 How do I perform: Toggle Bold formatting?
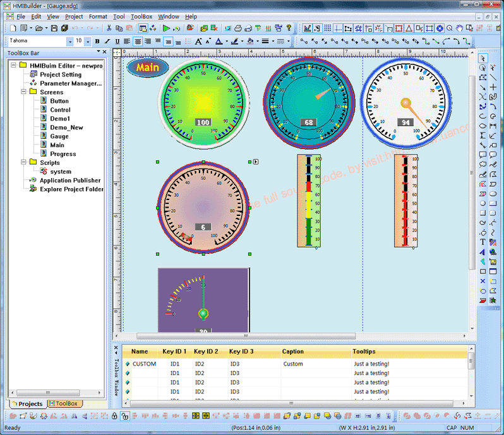97,41
